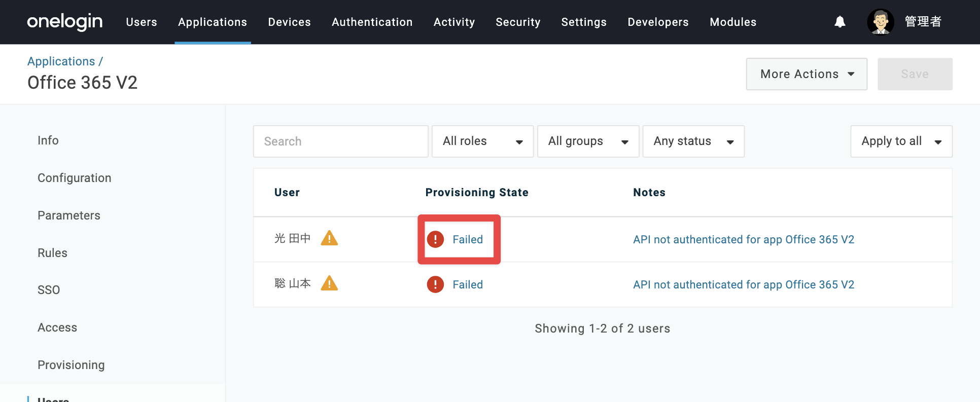Open first API not authenticated note

[744, 239]
